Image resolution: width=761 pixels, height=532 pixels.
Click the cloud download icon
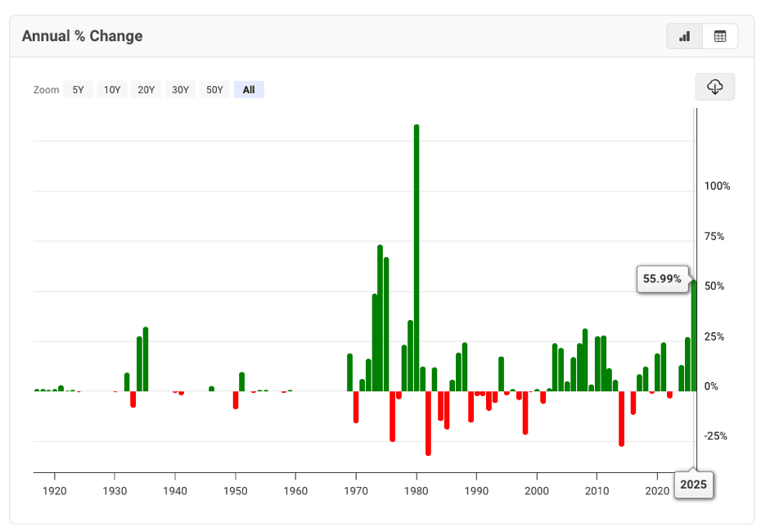(714, 87)
